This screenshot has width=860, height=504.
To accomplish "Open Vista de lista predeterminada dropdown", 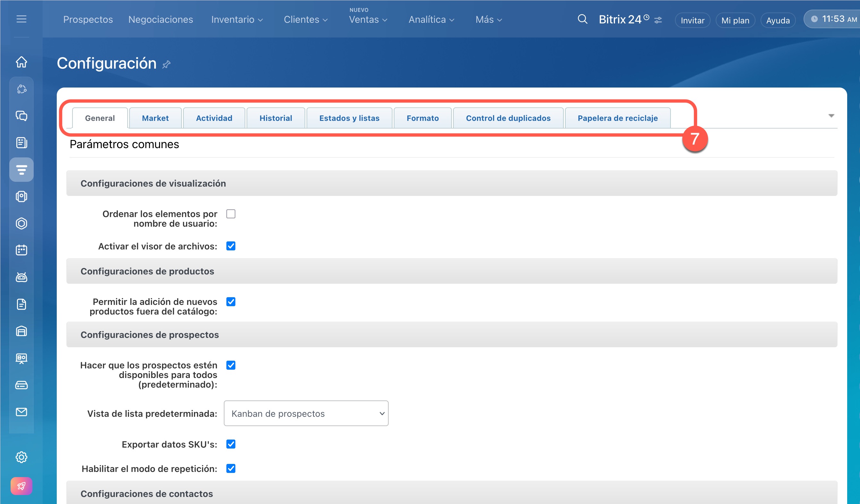I will (x=306, y=413).
